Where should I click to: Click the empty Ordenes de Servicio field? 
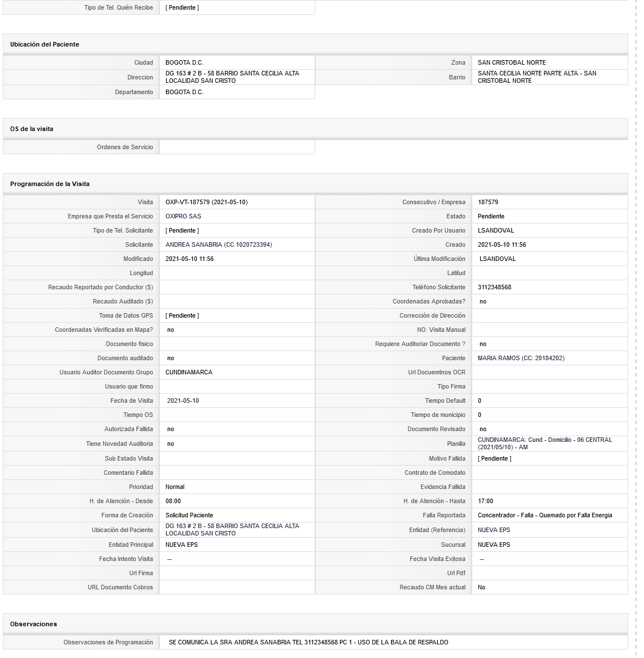[237, 147]
